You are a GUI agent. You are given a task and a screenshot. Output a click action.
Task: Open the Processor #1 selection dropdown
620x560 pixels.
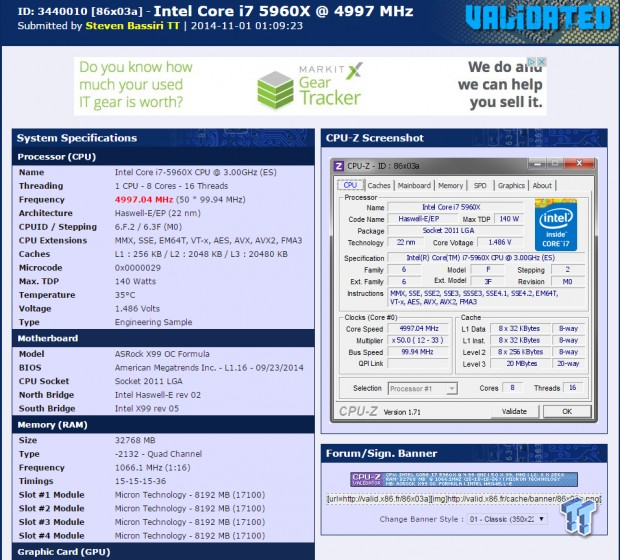point(422,389)
